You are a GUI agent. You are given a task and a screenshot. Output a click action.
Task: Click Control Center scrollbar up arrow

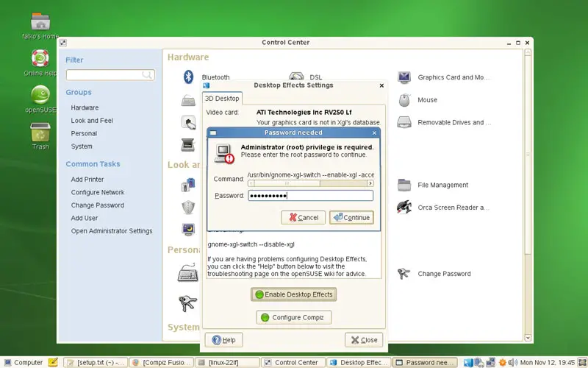point(528,52)
